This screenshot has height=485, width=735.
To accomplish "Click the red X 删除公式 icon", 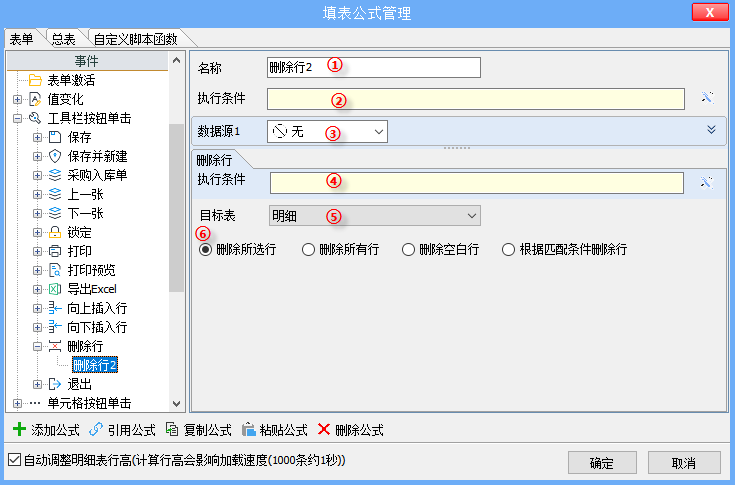I will [324, 429].
